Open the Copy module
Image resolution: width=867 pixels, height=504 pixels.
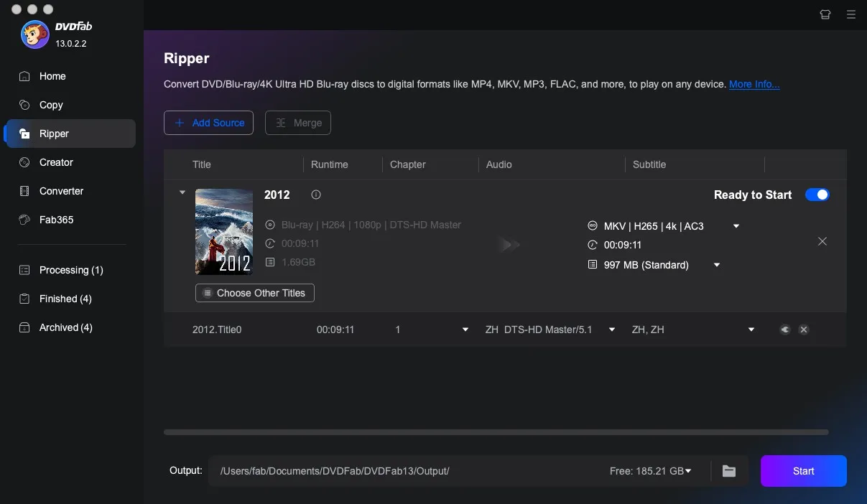tap(50, 105)
